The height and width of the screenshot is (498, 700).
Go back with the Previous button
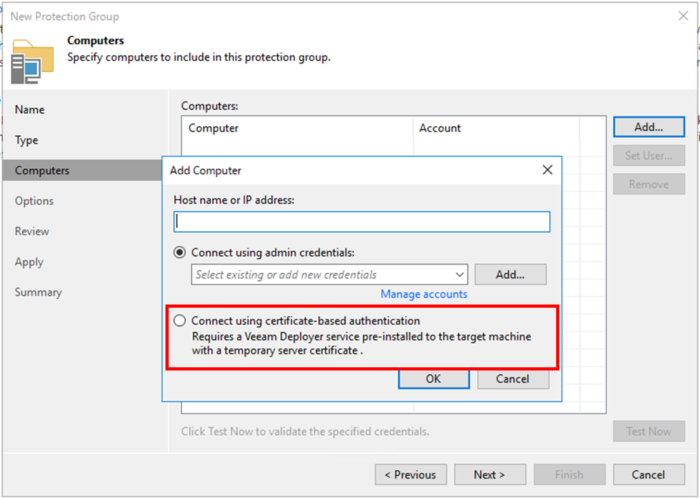(x=410, y=474)
